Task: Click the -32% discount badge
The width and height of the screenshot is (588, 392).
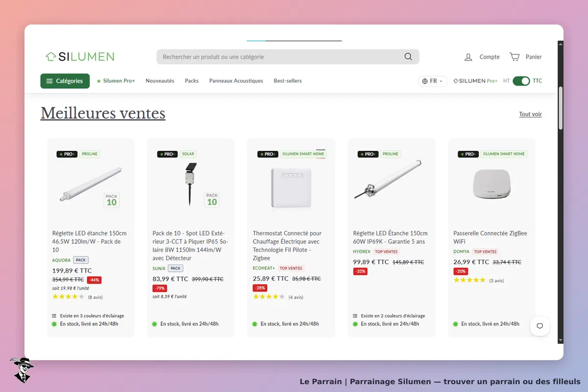Action: click(x=360, y=271)
